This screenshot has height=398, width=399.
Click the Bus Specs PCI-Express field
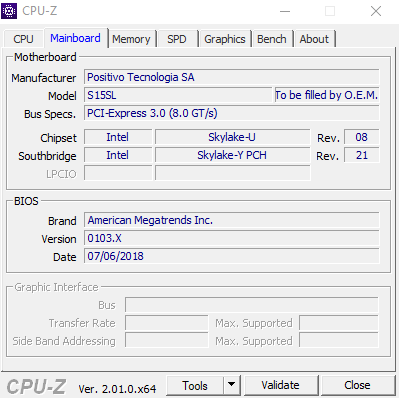232,113
